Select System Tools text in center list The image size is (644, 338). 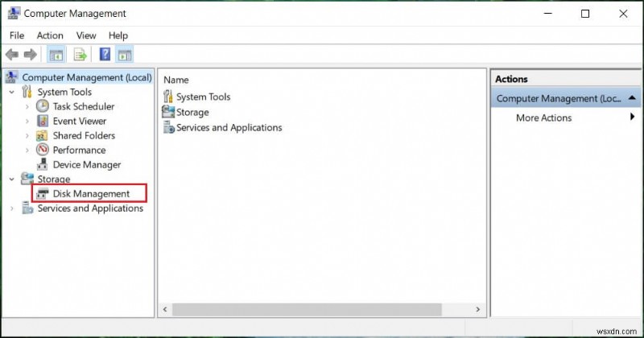204,97
